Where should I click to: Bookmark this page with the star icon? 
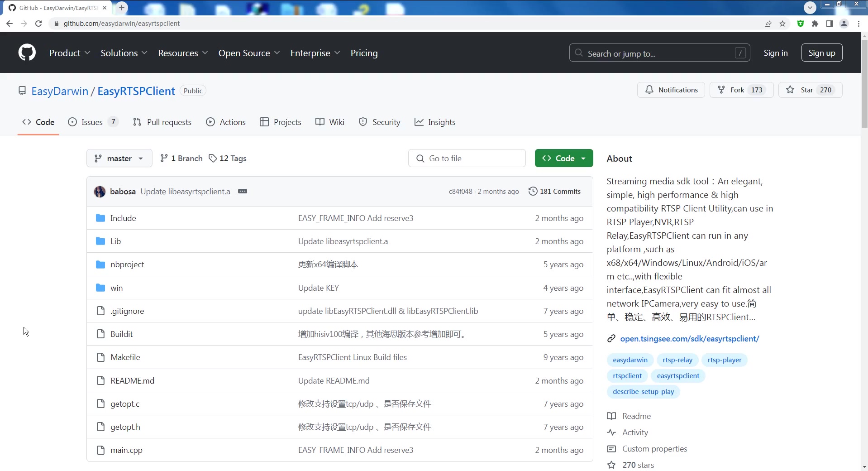(x=782, y=24)
